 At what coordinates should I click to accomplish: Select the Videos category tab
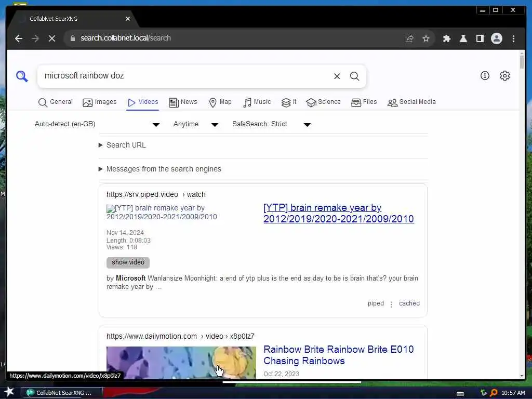(x=143, y=102)
